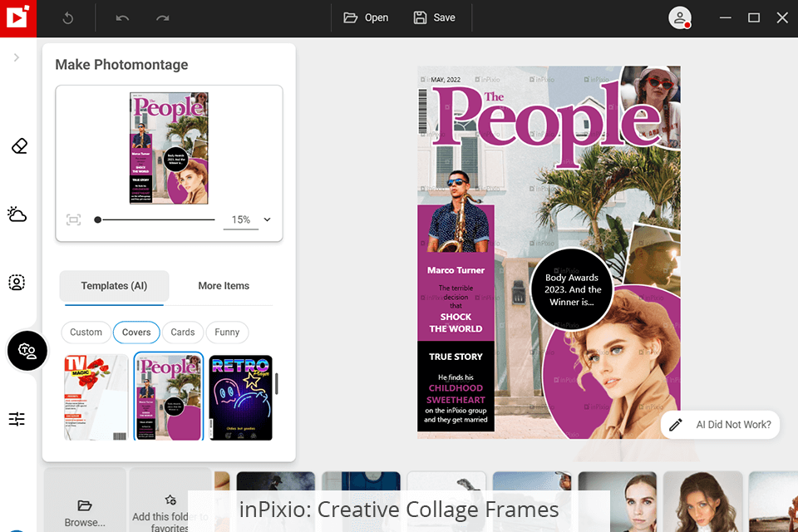Viewport: 798px width, 532px height.
Task: Switch to the Templates (AI) tab
Action: (114, 286)
